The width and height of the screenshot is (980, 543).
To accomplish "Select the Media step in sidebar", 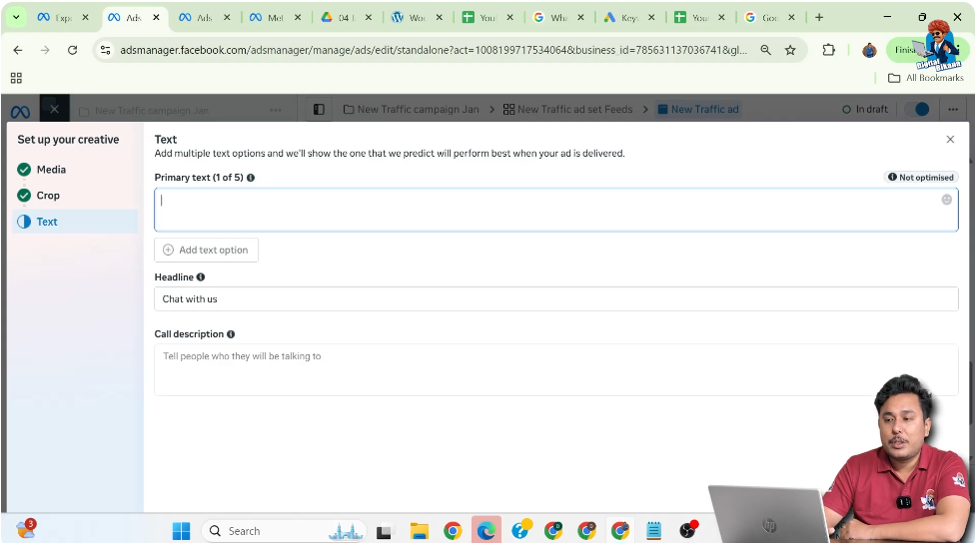I will [51, 170].
